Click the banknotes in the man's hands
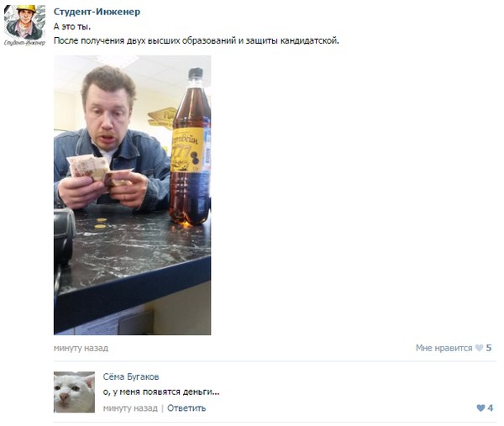This screenshot has width=504, height=426. [x=98, y=171]
